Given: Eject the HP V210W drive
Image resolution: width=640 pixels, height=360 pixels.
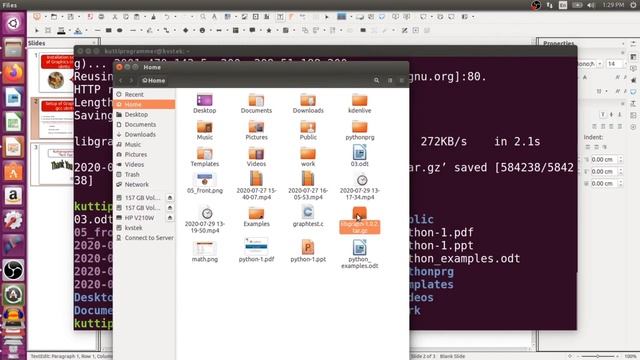Looking at the screenshot, I should click(170, 218).
